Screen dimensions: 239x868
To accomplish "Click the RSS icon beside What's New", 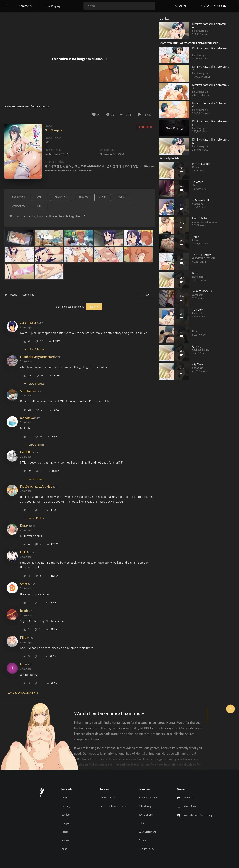I will point(178,806).
